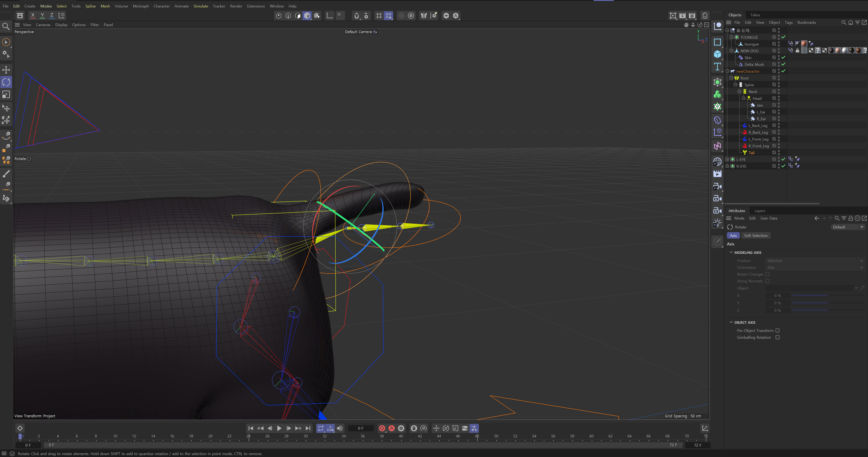Image resolution: width=868 pixels, height=457 pixels.
Task: Click the Brush paint tool in left toolbar
Action: tap(6, 174)
